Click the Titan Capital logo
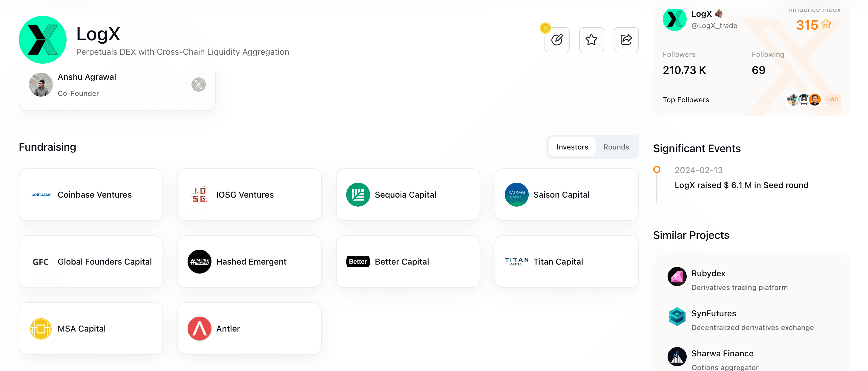 point(516,262)
